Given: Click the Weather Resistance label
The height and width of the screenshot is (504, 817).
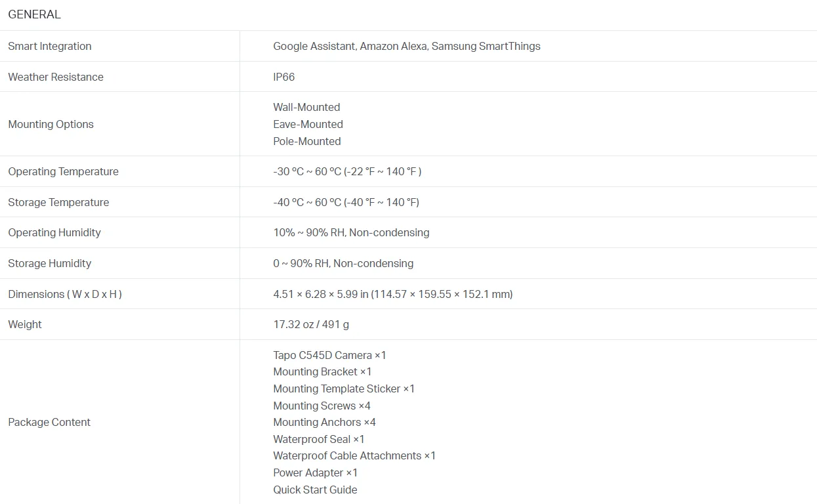Looking at the screenshot, I should click(56, 77).
